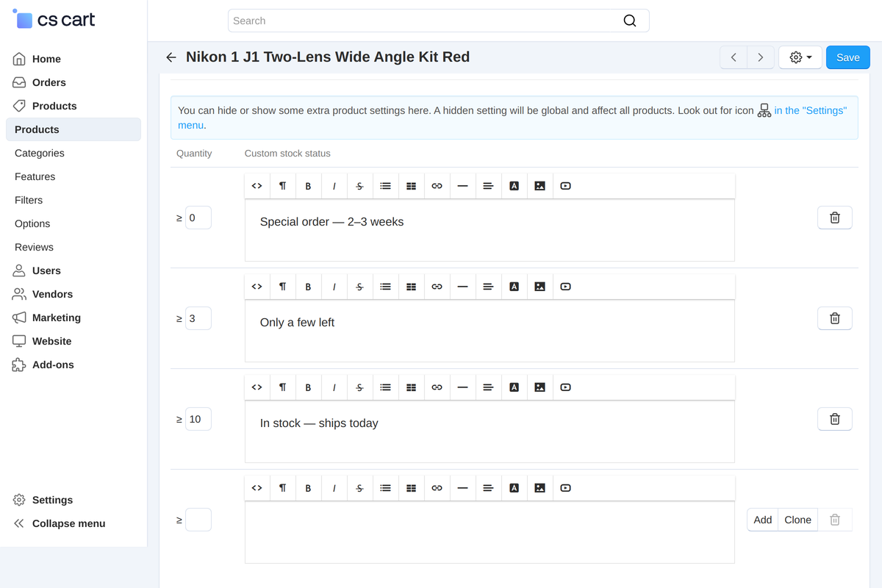Clone the bottom stock status row
This screenshot has width=882, height=588.
pos(797,520)
